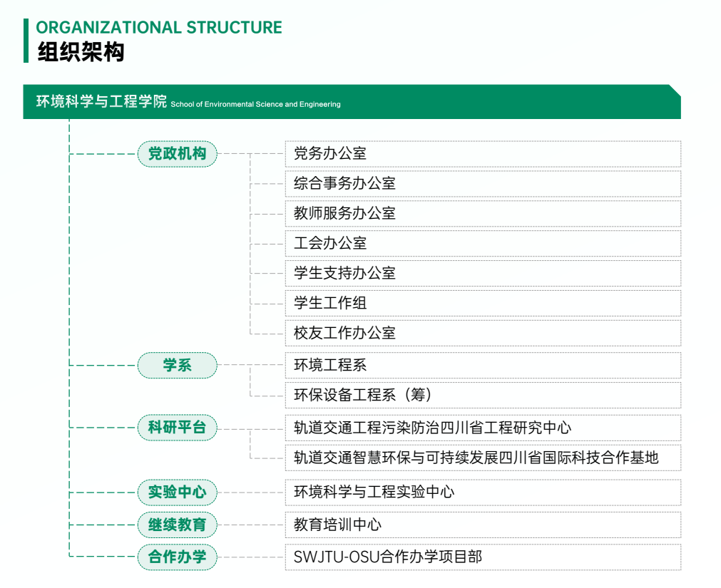Open the 继续教育 category node

(177, 525)
